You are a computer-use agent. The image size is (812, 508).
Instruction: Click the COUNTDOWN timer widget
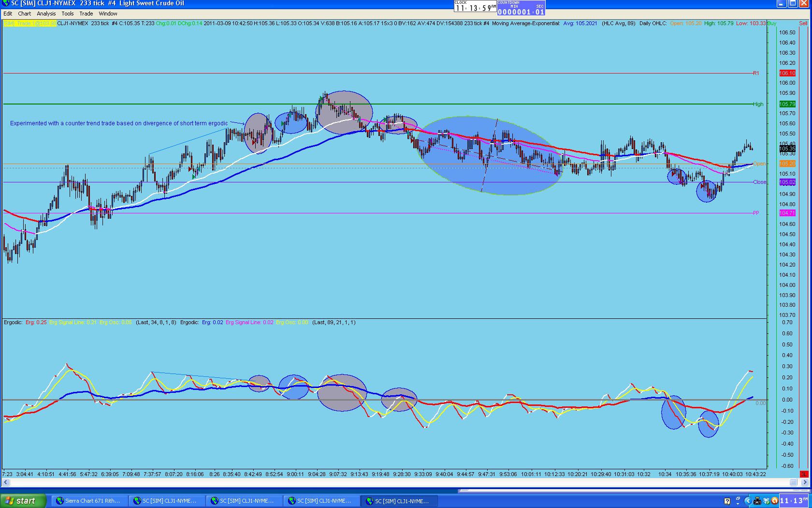(521, 8)
